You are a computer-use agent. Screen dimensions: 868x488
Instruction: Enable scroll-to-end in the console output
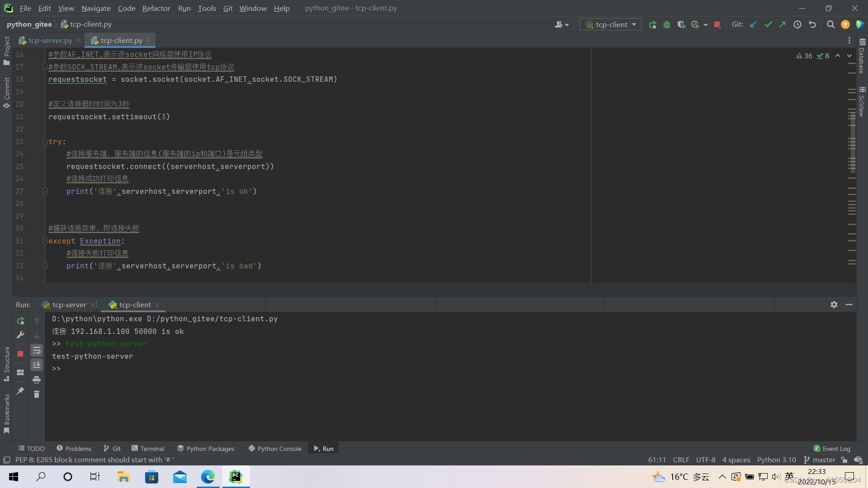(37, 365)
